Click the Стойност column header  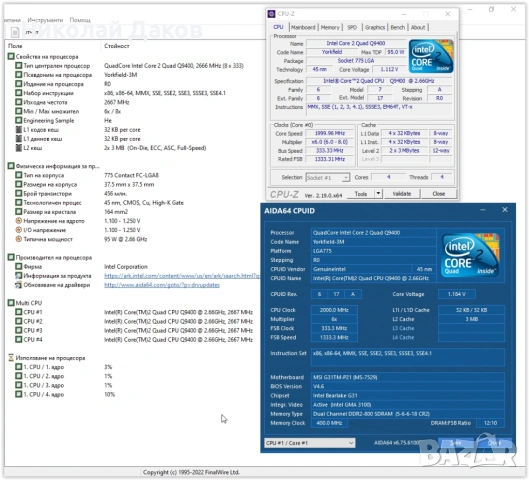tap(116, 46)
